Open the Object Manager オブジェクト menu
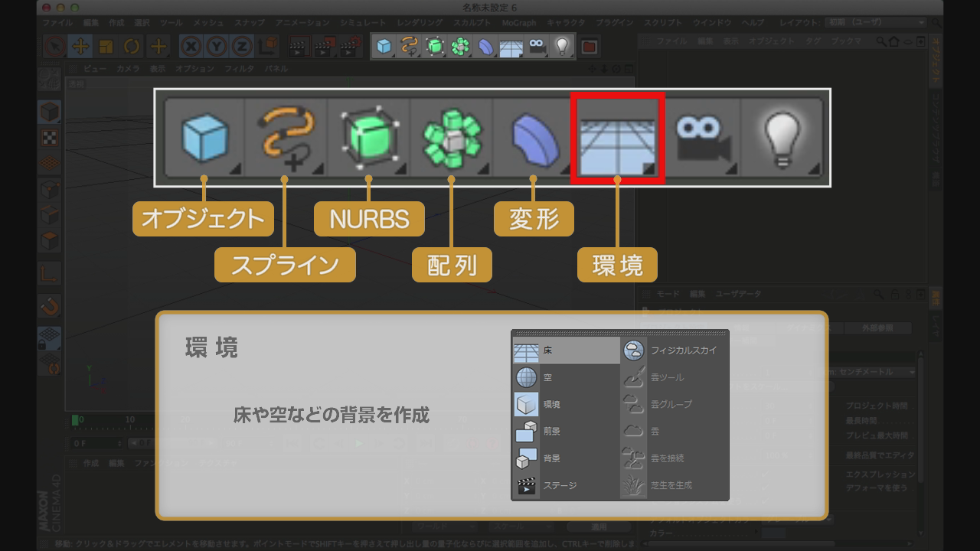 point(772,41)
